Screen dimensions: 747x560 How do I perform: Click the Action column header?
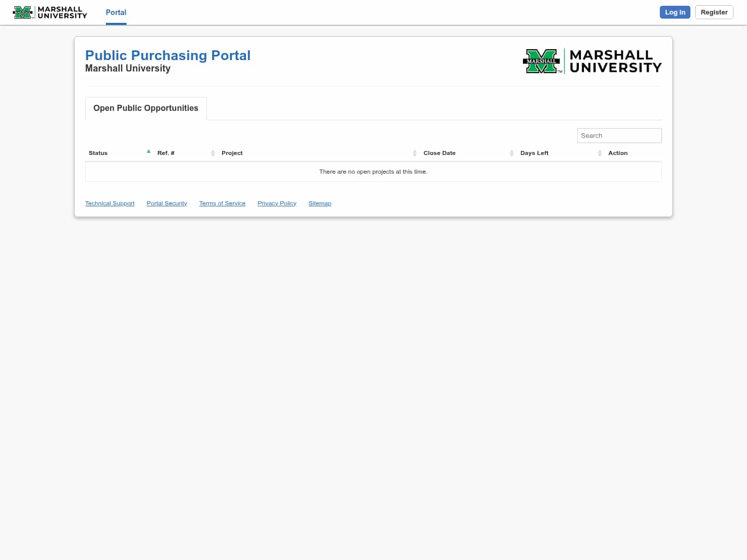coord(618,153)
